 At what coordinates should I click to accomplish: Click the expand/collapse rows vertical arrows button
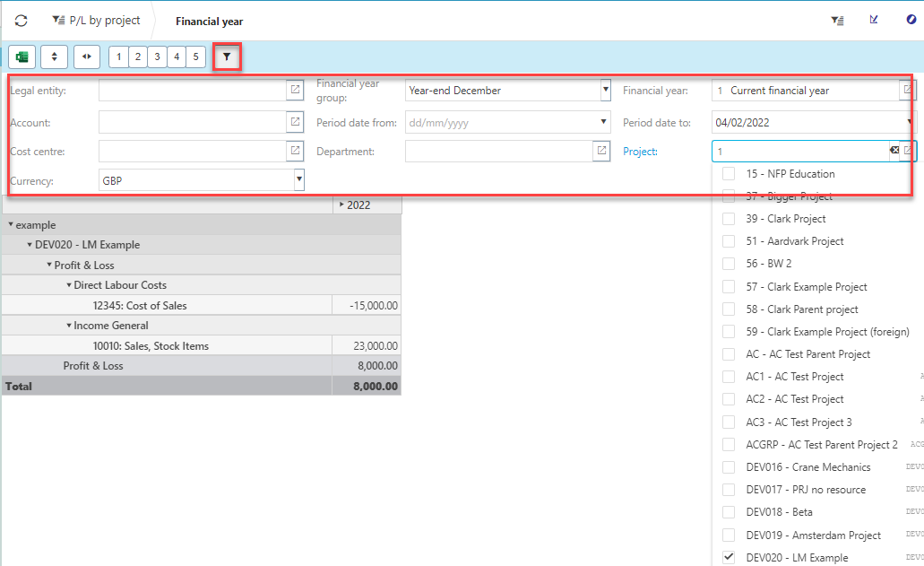(54, 57)
